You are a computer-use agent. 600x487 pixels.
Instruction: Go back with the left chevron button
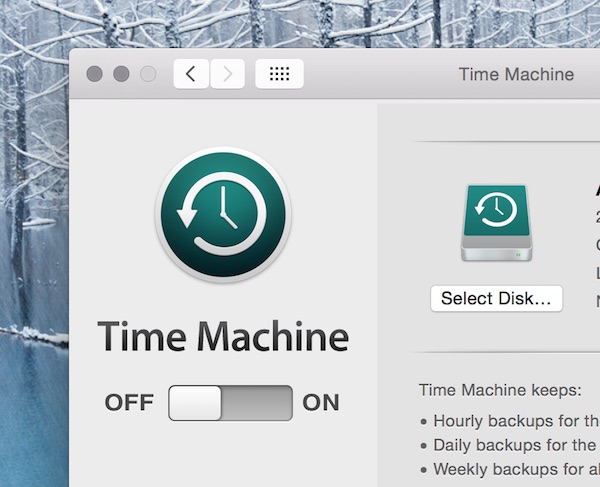tap(191, 74)
